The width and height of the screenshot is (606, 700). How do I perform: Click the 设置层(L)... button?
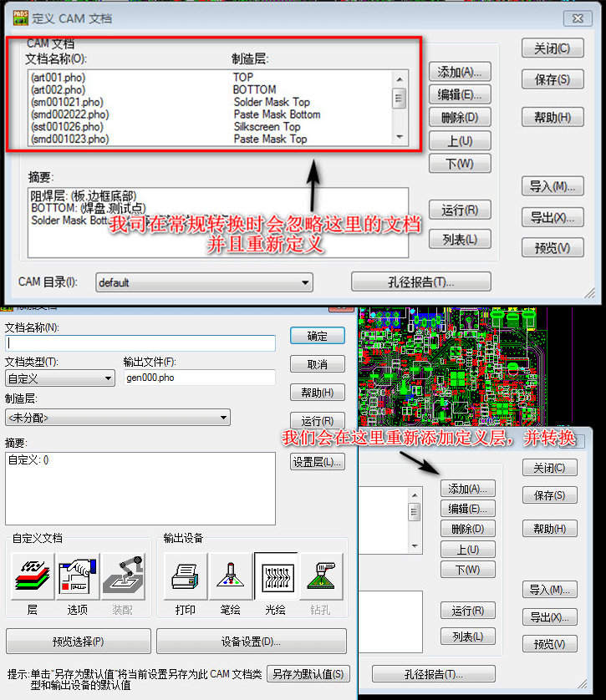coord(318,462)
